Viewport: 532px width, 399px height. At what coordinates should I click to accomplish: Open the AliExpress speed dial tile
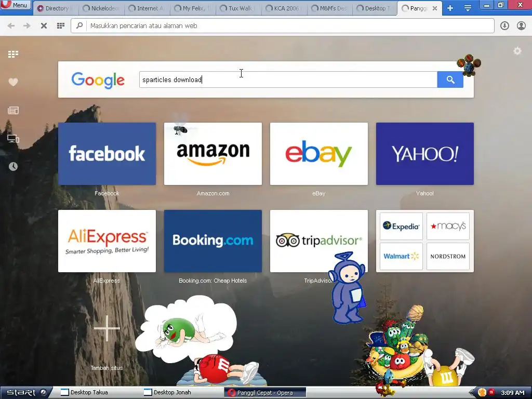[x=107, y=241]
